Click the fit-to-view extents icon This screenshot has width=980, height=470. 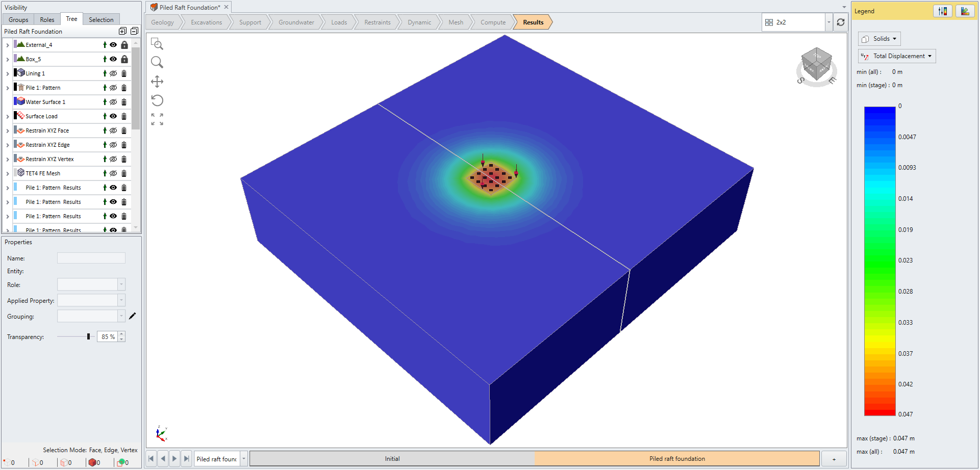click(x=157, y=119)
